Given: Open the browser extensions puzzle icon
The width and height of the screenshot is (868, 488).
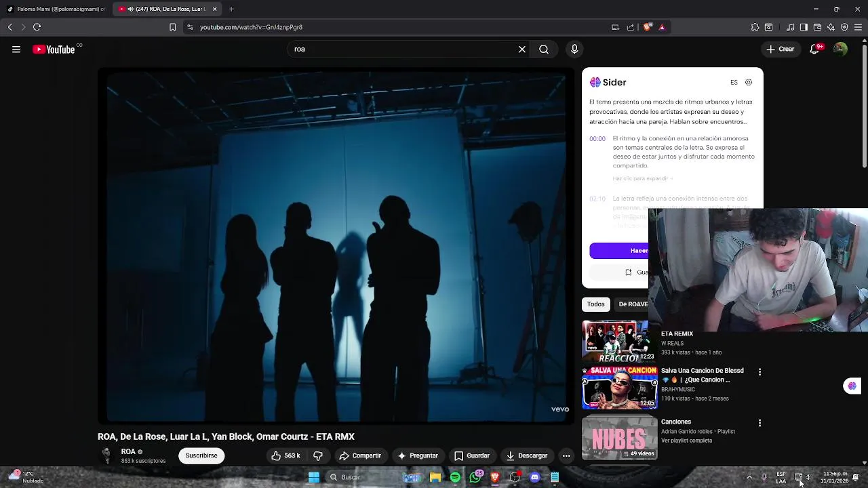Looking at the screenshot, I should click(x=755, y=27).
